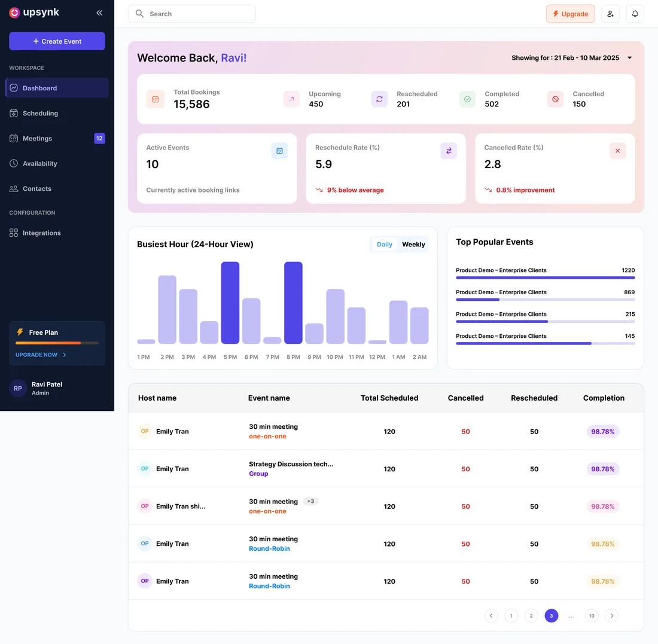This screenshot has width=658, height=644.
Task: Go to page 10
Action: [x=592, y=615]
